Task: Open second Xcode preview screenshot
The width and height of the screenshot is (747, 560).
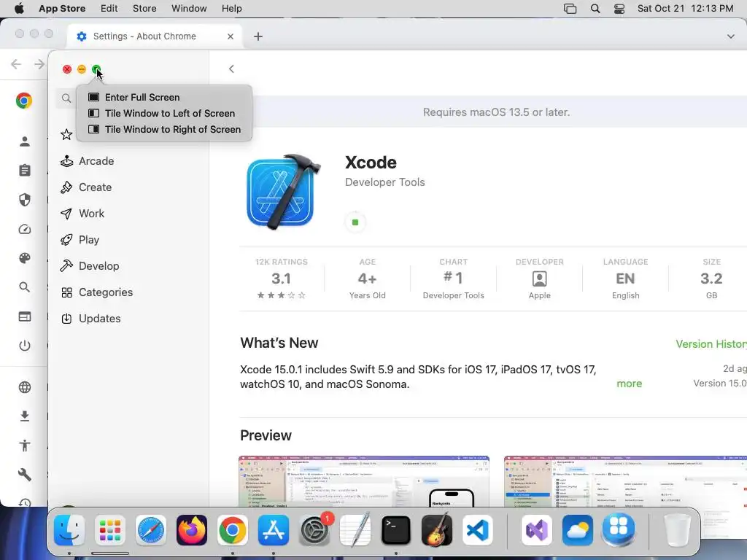Action: [x=625, y=481]
